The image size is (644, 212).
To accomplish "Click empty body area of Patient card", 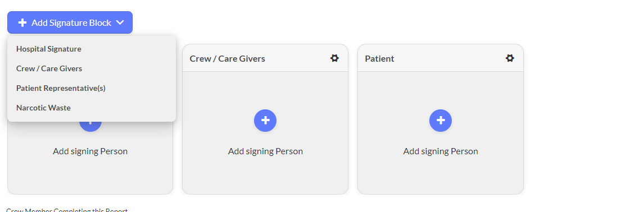I will (441, 176).
